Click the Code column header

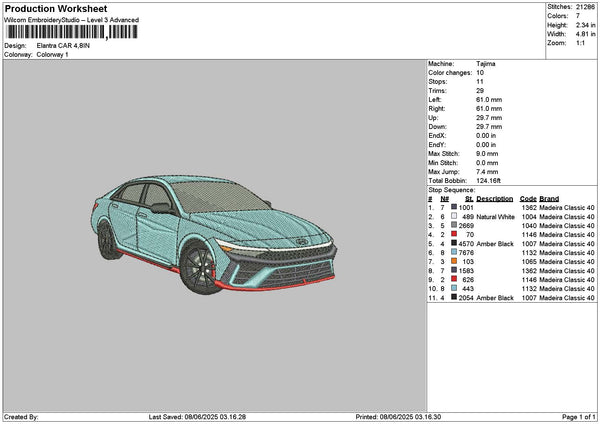point(528,198)
